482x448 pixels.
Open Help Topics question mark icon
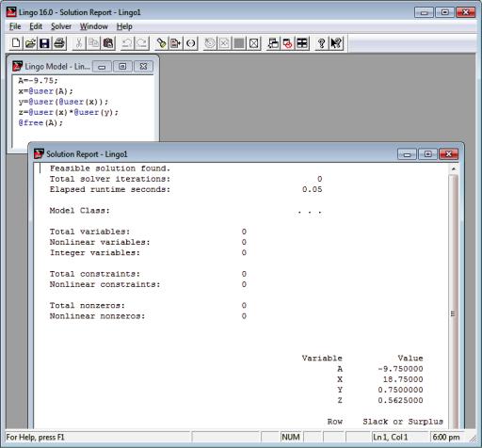pyautogui.click(x=321, y=43)
